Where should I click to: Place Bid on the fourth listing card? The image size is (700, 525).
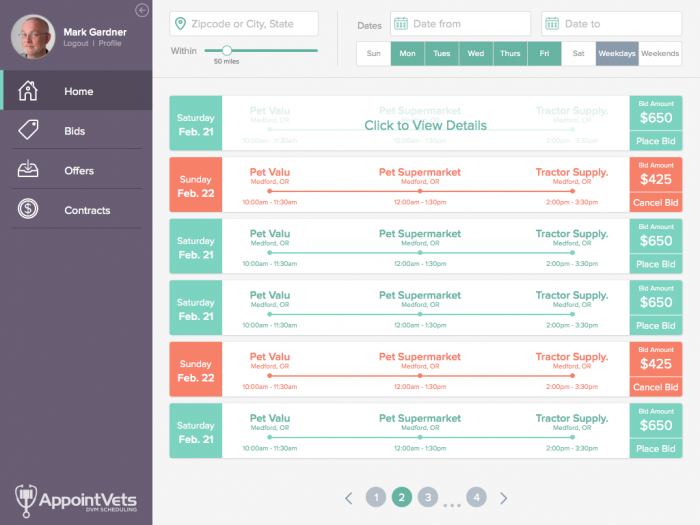coord(656,326)
